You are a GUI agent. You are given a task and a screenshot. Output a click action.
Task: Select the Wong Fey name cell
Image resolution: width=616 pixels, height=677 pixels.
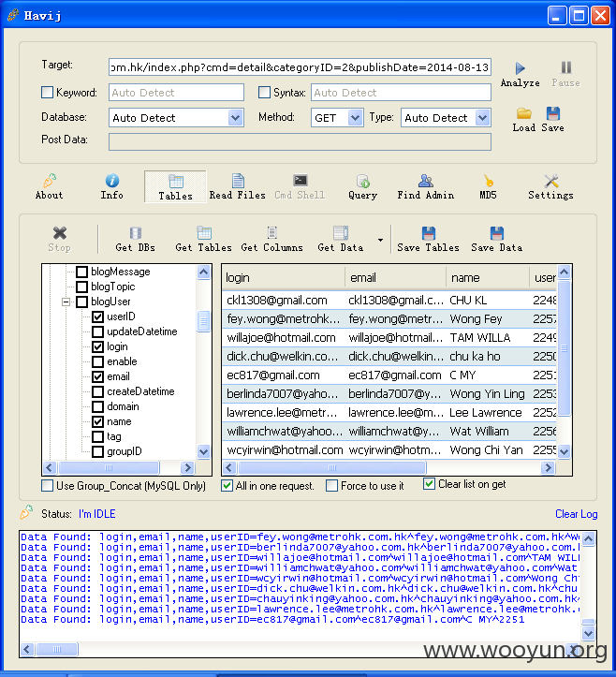coord(488,319)
